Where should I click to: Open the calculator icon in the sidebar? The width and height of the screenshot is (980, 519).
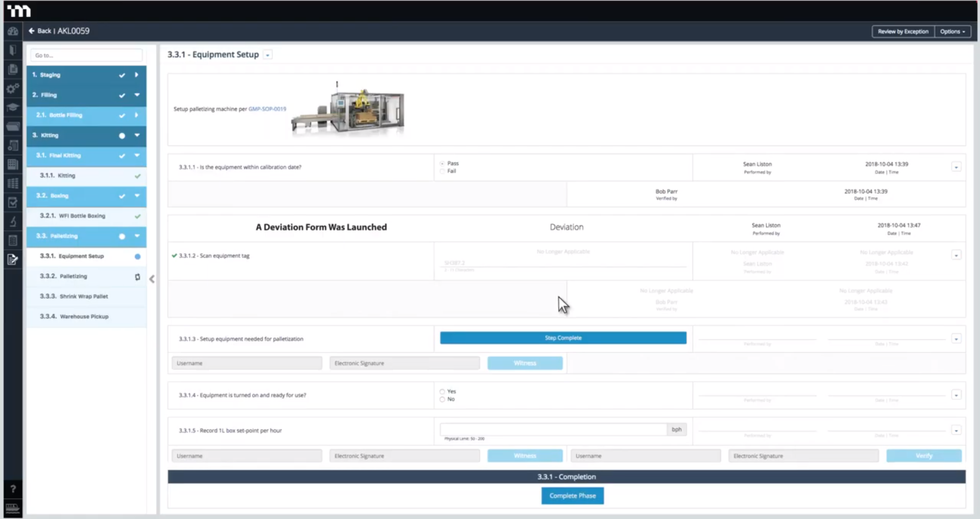(x=13, y=164)
